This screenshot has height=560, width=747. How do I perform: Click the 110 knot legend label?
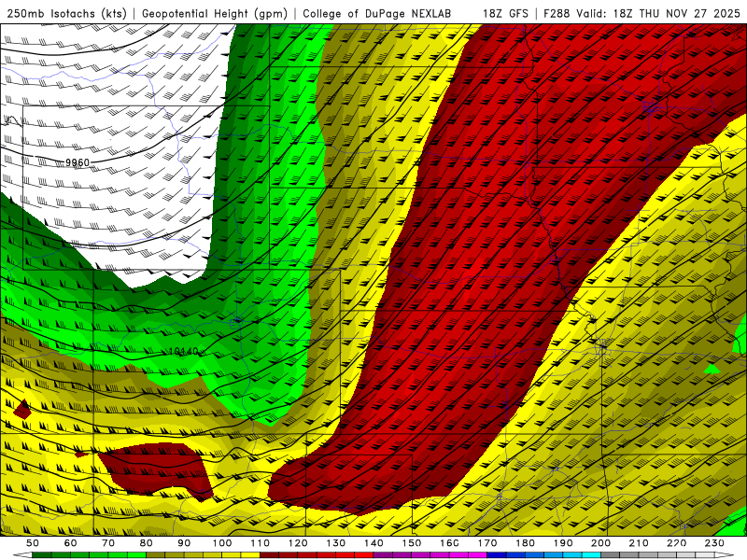point(261,543)
